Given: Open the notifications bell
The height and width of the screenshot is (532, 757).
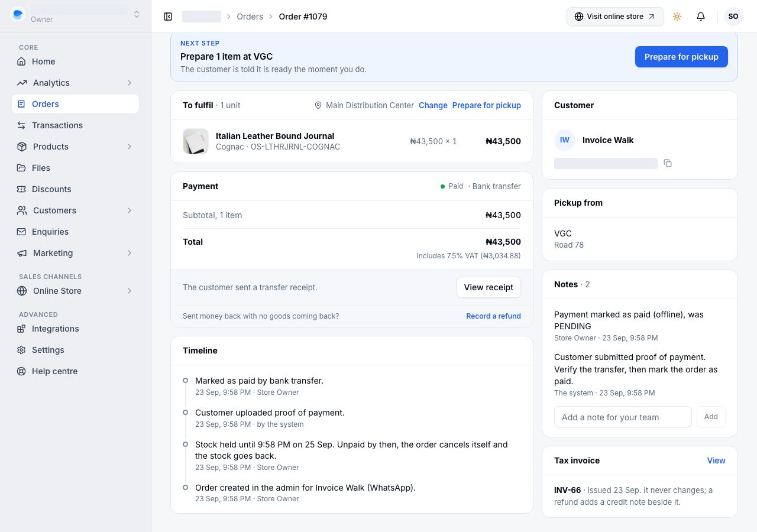Looking at the screenshot, I should 701,17.
